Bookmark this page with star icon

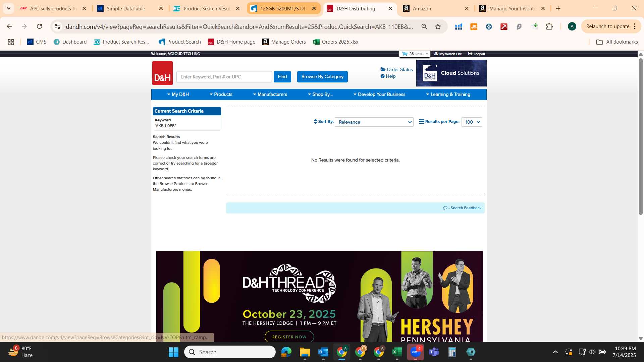pos(438,26)
